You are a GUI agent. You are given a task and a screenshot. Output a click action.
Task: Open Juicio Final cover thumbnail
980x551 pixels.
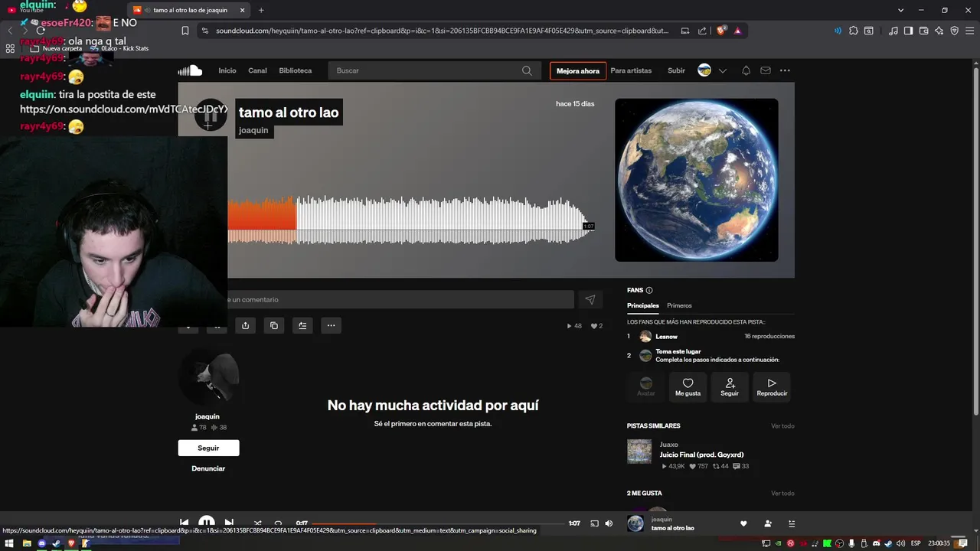[x=639, y=452]
